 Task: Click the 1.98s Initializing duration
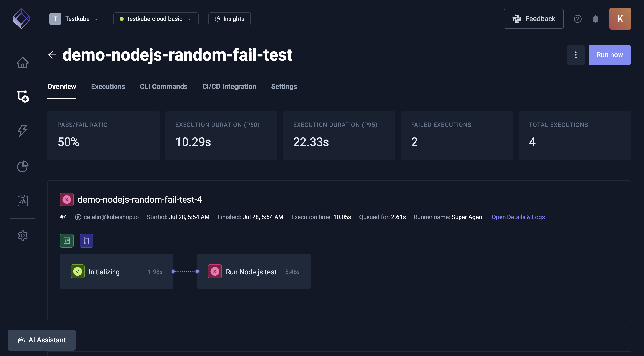(x=155, y=271)
